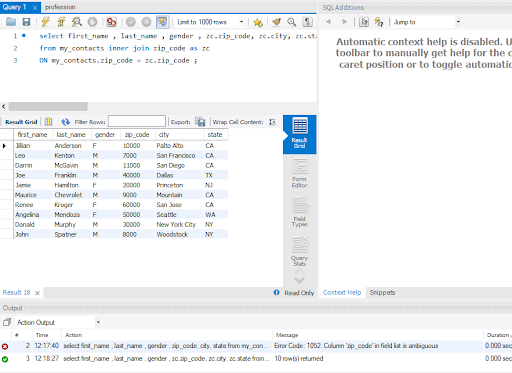Open Query Stats side panel
The image size is (512, 373).
click(300, 251)
